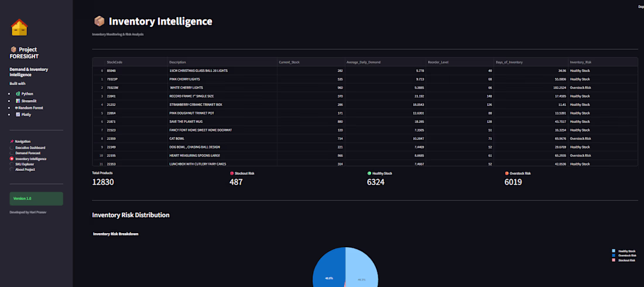Click the Plotly chart icon
644x287 pixels.
coord(18,115)
